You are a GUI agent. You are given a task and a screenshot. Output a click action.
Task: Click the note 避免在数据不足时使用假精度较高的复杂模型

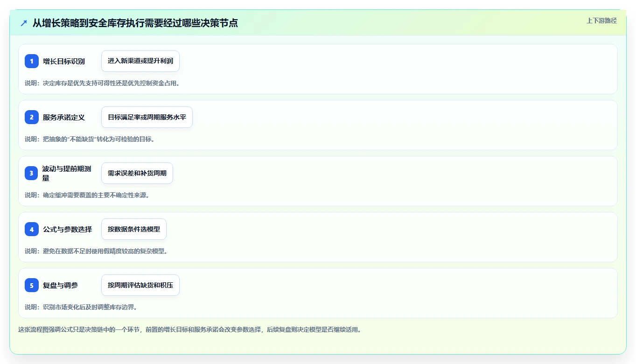(96, 251)
